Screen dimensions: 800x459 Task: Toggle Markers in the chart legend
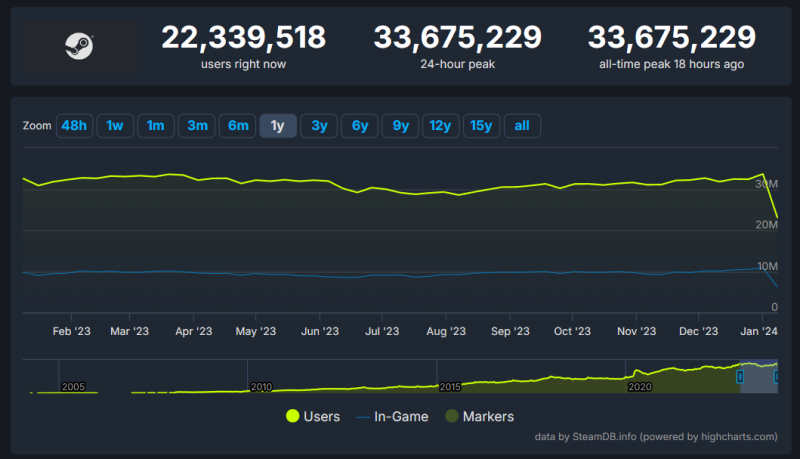click(x=478, y=416)
